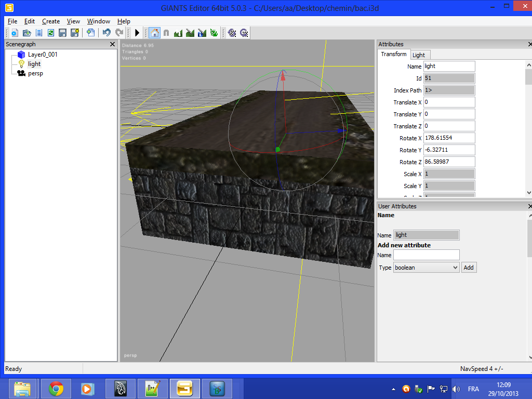This screenshot has height=399, width=532.
Task: Click the Save As floppy with star icon
Action: coord(75,33)
